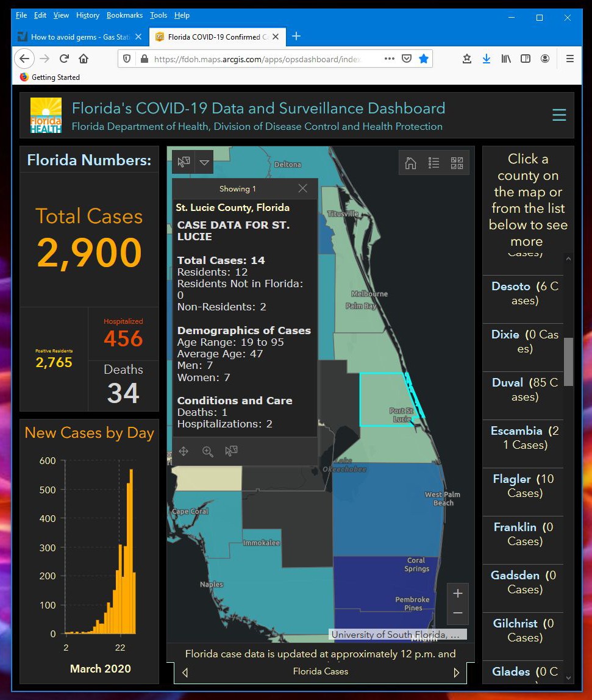Click the Getting Started bookmark
The height and width of the screenshot is (700, 592).
(x=50, y=77)
